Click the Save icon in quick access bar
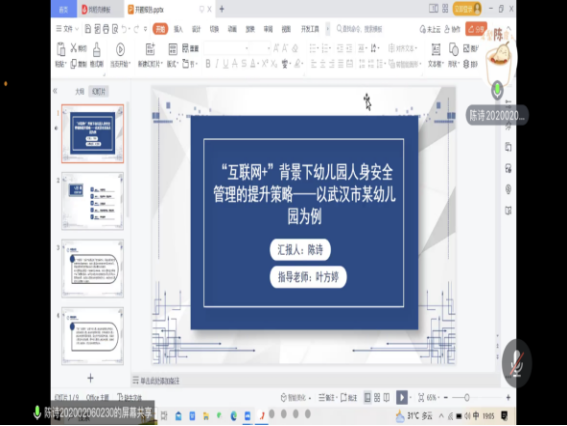Viewport: 567px width, 426px height. pyautogui.click(x=88, y=29)
